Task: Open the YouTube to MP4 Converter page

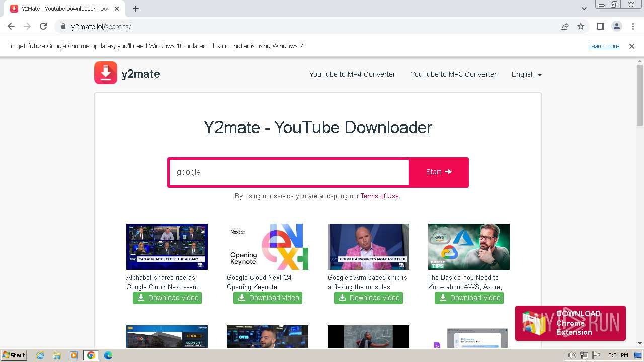Action: coord(352,74)
